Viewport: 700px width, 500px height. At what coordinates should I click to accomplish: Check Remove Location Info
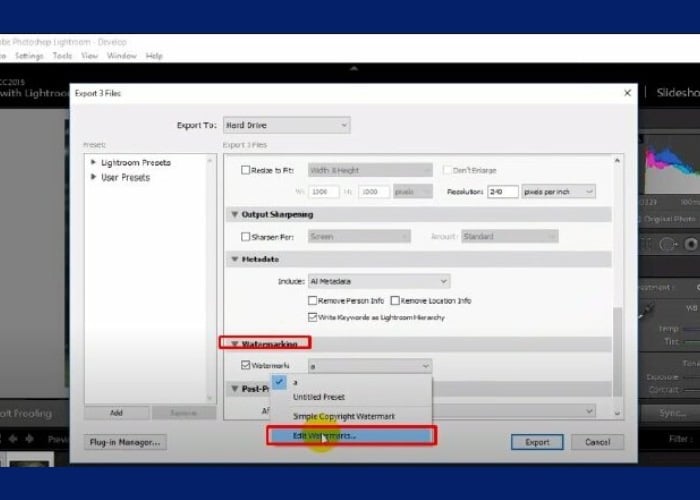pos(395,300)
